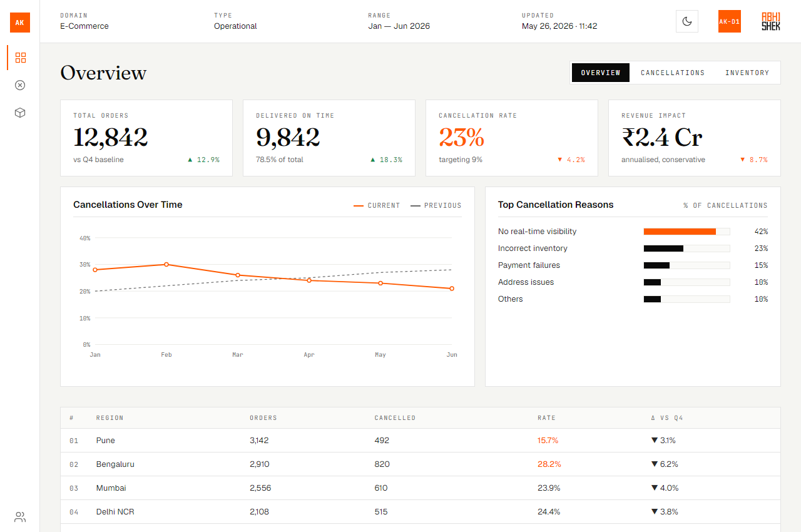Click the orange AK logo
This screenshot has height=532, width=801.
(20, 22)
